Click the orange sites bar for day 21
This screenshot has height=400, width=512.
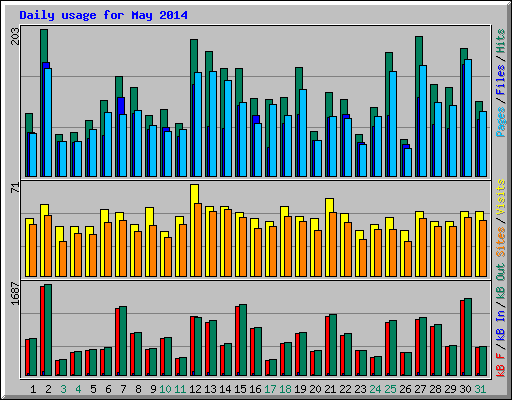pyautogui.click(x=333, y=244)
